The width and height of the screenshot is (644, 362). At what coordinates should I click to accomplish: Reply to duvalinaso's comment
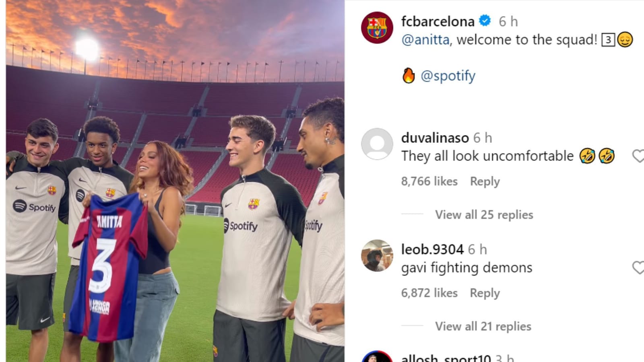[x=485, y=181]
